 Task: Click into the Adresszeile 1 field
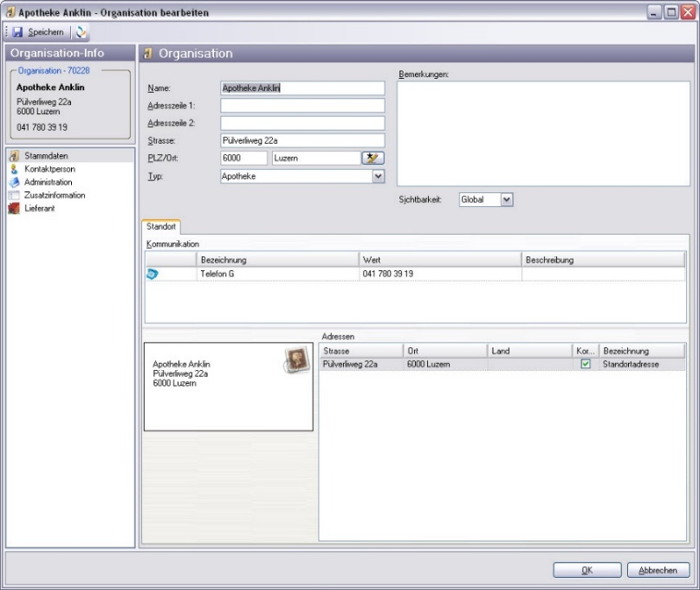point(301,106)
